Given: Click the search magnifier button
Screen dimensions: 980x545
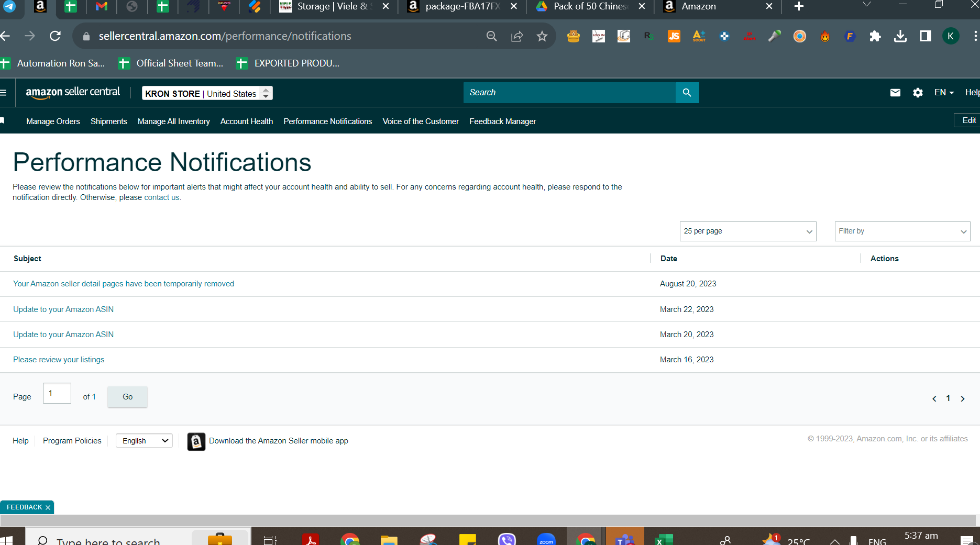Looking at the screenshot, I should pos(687,93).
